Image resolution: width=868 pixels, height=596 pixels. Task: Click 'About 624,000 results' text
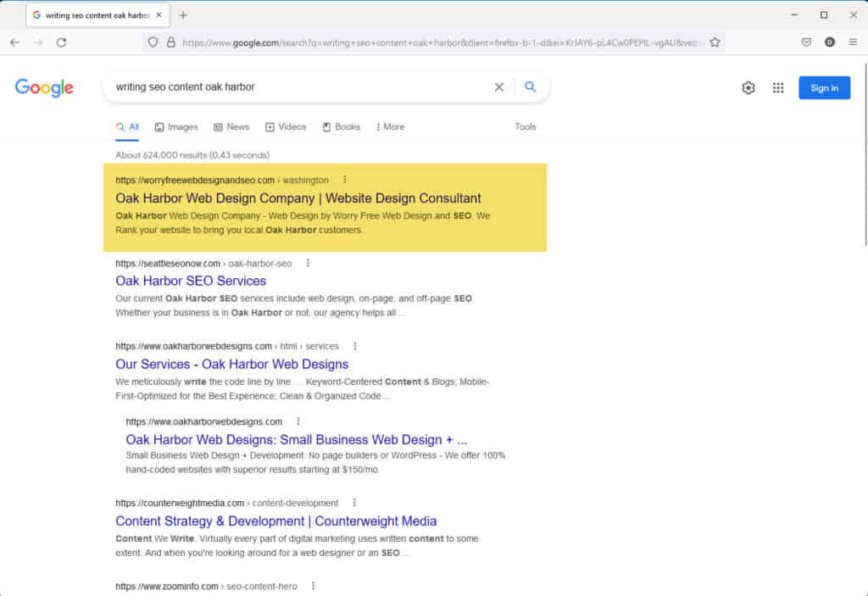tap(192, 155)
